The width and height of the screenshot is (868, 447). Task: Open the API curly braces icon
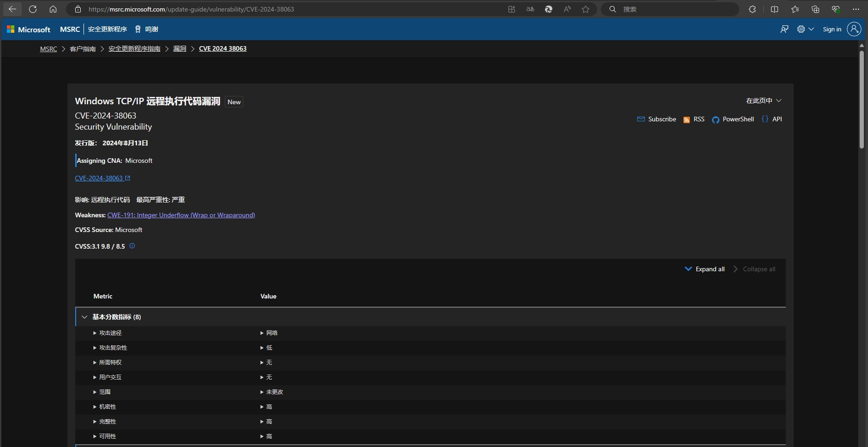[765, 119]
